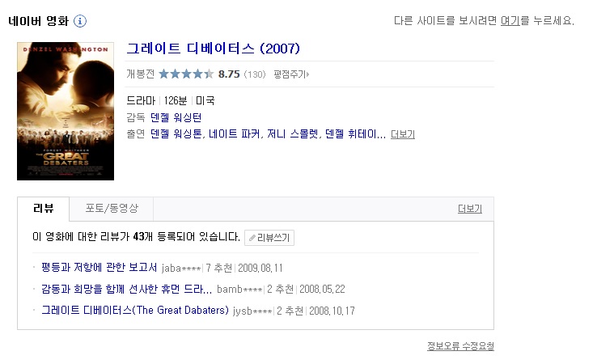Open review 그레이트 디베이터스(The Great Dabaters)

click(x=135, y=311)
